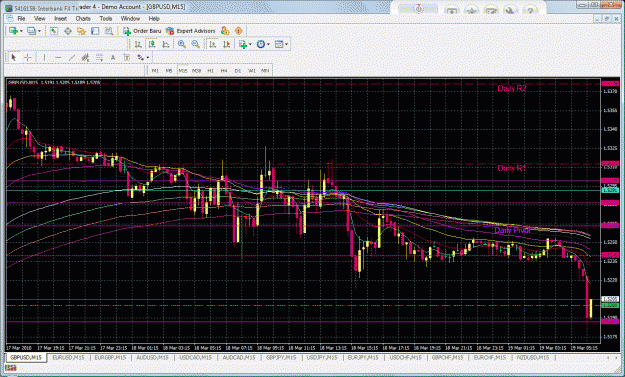Click the Order Baru button
The height and width of the screenshot is (377, 625).
tap(142, 31)
